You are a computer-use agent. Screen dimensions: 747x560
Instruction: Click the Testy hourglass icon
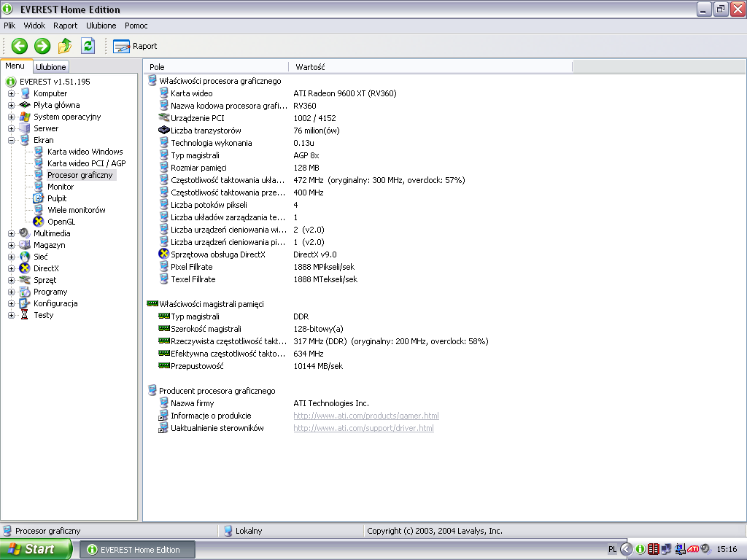pyautogui.click(x=24, y=315)
